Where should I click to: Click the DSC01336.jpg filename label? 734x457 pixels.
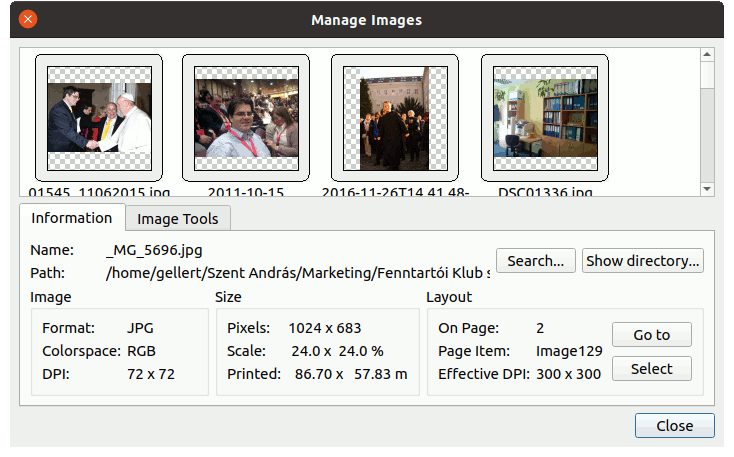pyautogui.click(x=545, y=191)
